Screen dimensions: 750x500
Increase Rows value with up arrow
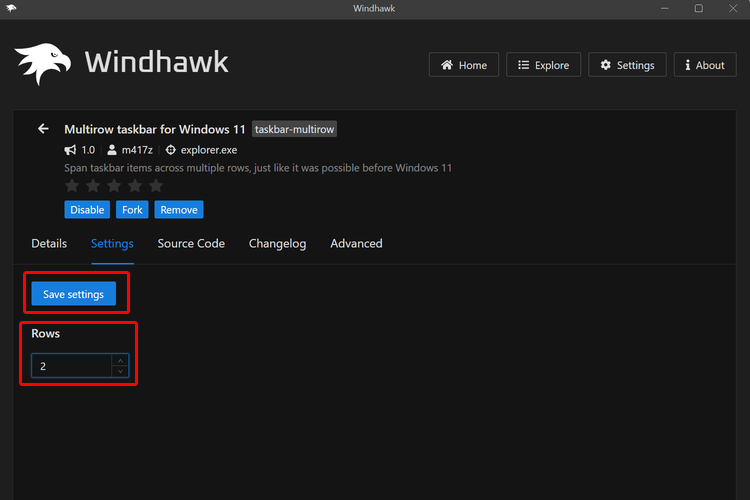[120, 361]
